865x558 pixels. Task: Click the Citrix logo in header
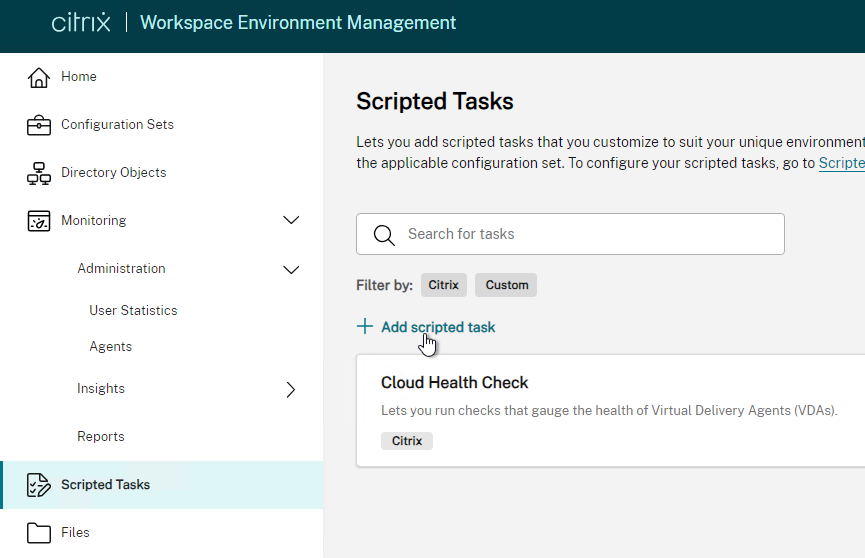(81, 23)
